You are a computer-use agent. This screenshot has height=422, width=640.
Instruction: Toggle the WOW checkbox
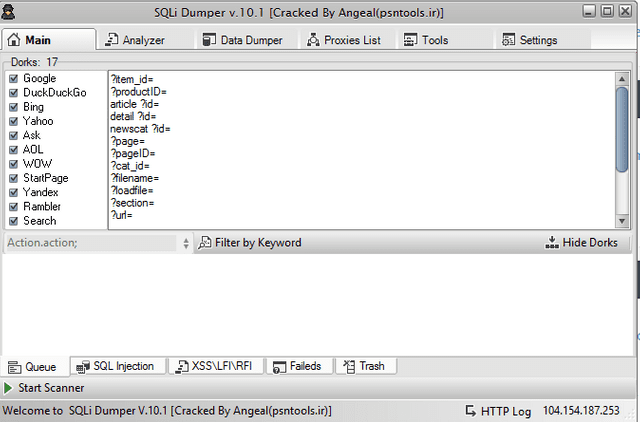coord(13,164)
